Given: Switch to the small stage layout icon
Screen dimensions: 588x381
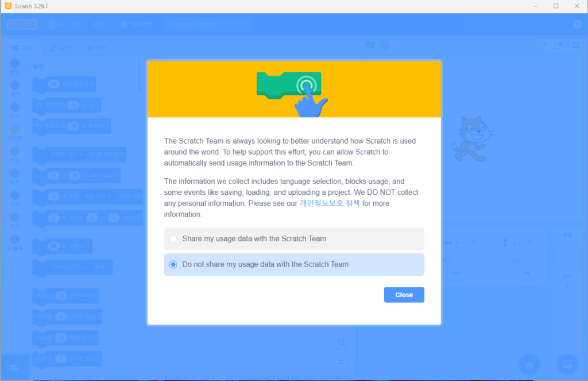Looking at the screenshot, I should pyautogui.click(x=543, y=45).
